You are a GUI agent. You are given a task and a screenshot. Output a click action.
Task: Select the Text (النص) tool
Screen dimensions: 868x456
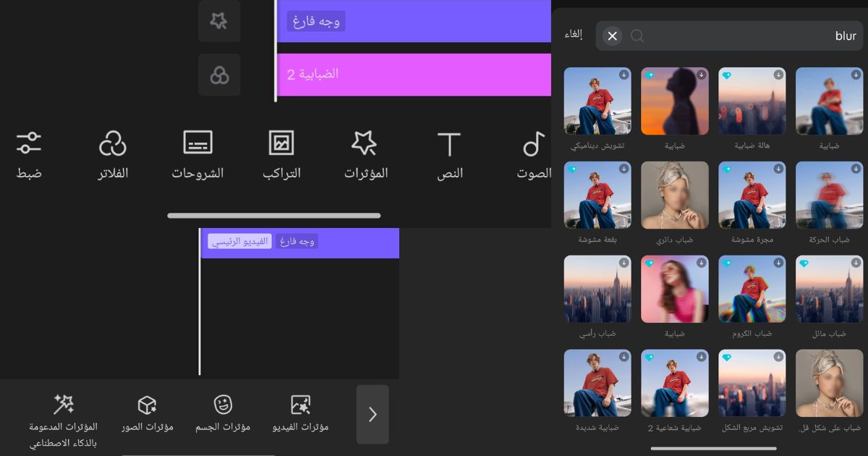pyautogui.click(x=449, y=155)
